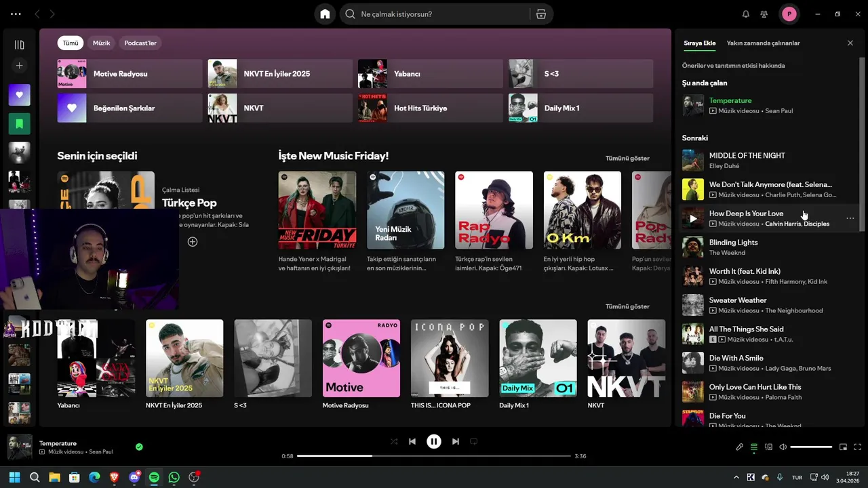The image size is (868, 488).
Task: Select Sweater Weather in the queue
Action: [769, 305]
